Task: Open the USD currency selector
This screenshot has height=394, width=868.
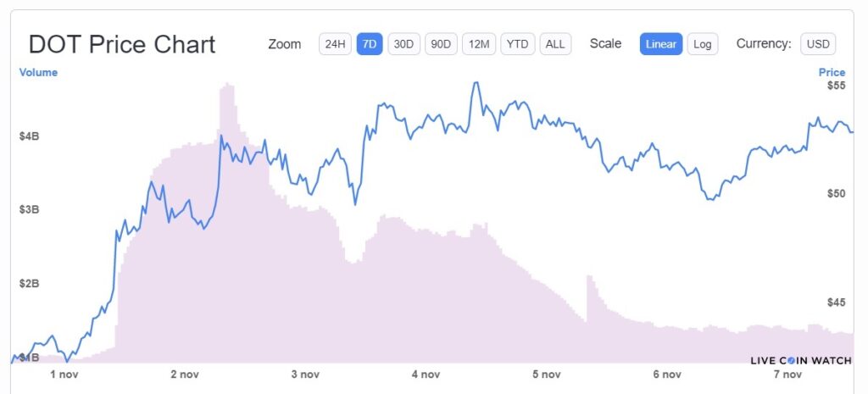Action: [x=818, y=44]
